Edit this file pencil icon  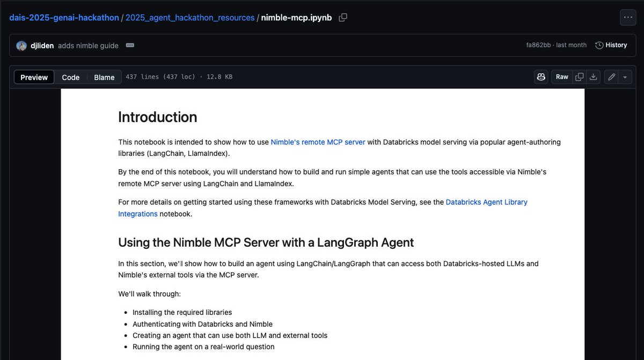[611, 77]
